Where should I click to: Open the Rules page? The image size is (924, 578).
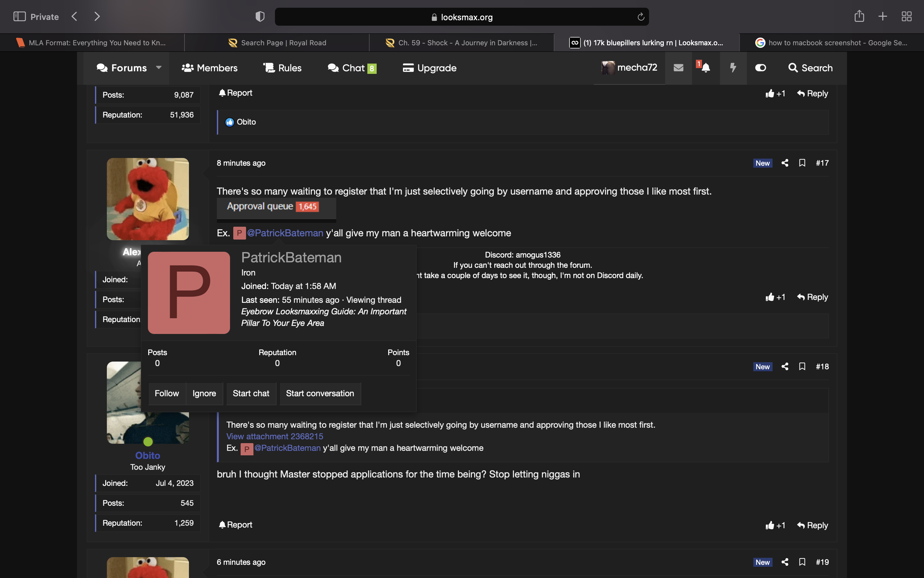[x=283, y=68]
